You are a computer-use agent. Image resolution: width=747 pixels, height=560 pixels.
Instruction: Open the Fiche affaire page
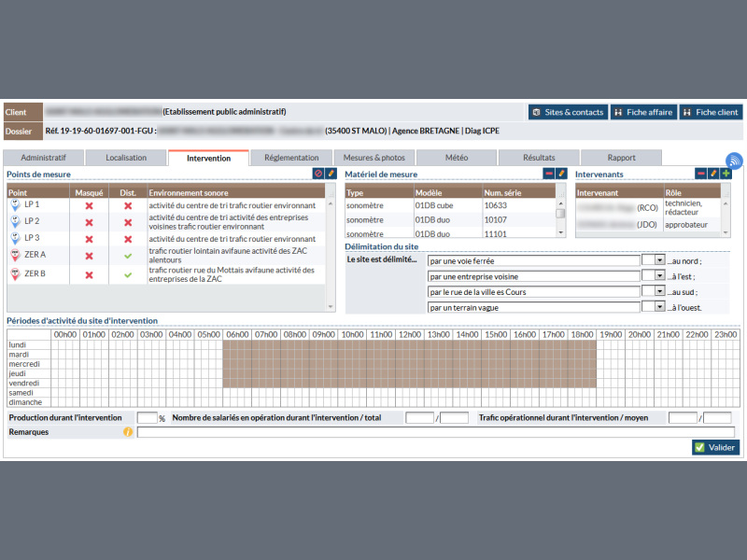(x=643, y=112)
